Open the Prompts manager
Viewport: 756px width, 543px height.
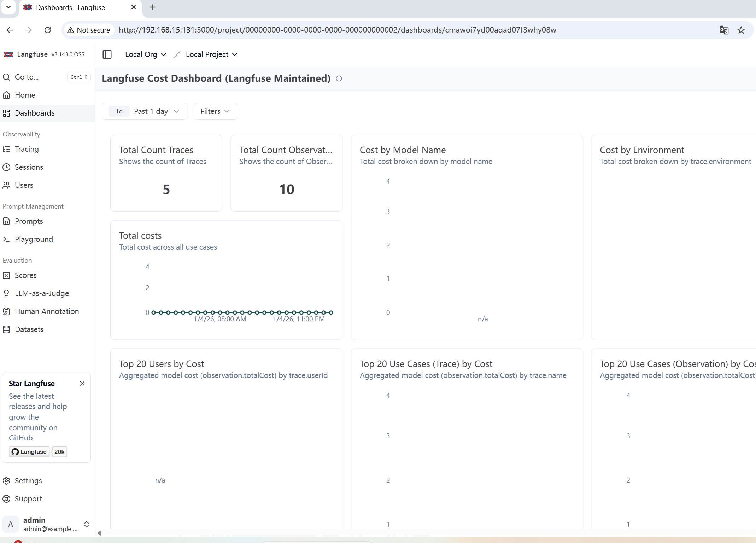coord(28,221)
